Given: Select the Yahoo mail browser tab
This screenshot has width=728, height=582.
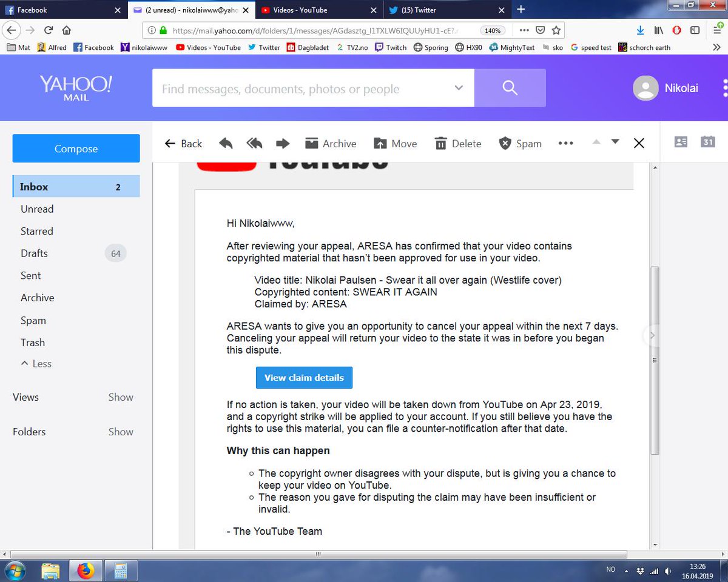Looking at the screenshot, I should pyautogui.click(x=191, y=10).
